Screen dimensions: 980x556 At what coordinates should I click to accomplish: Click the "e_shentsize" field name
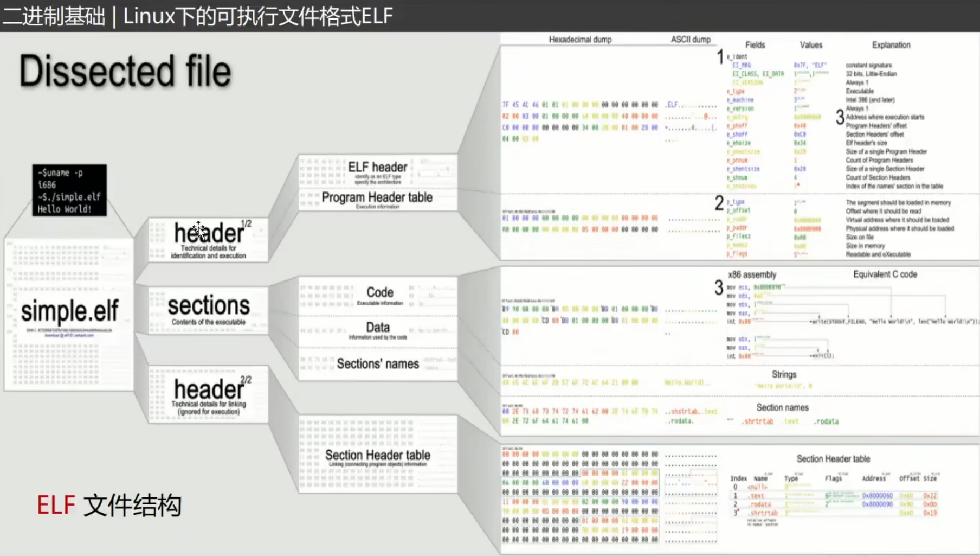click(x=743, y=169)
